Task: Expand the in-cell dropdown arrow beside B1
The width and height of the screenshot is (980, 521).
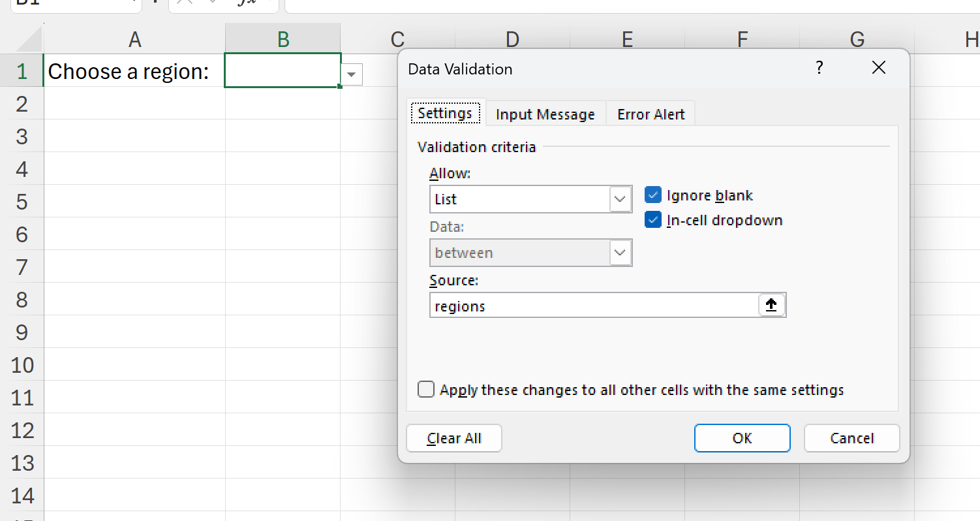Action: [352, 74]
